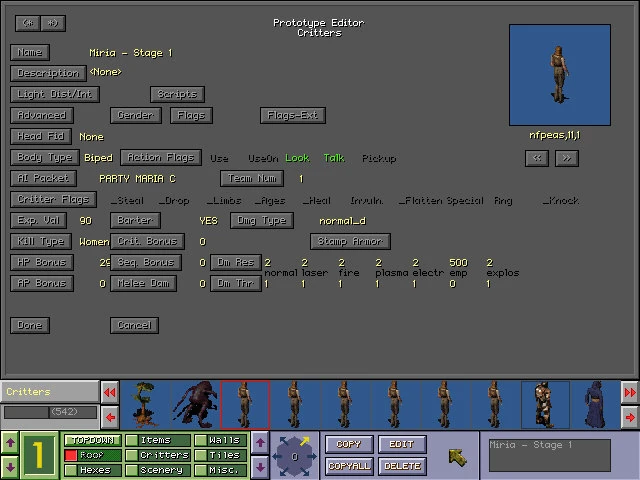Open the Action Flags button
Viewport: 640px width, 480px height.
pos(161,157)
